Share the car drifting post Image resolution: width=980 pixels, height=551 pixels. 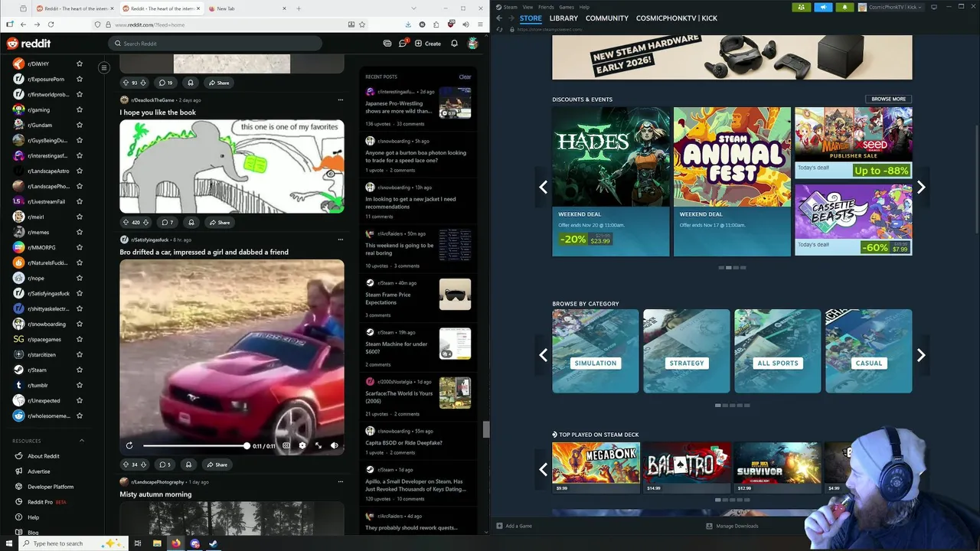[217, 465]
